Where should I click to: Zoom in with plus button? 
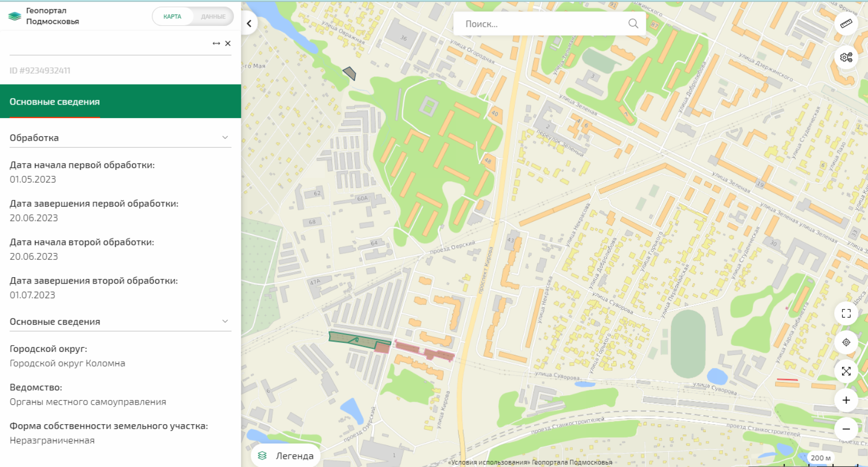coord(846,400)
